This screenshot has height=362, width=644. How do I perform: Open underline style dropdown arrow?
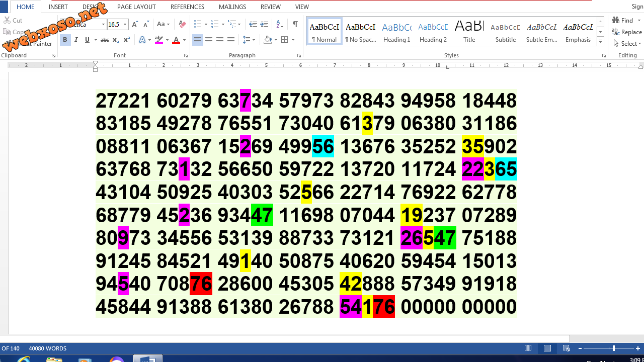[x=95, y=40]
